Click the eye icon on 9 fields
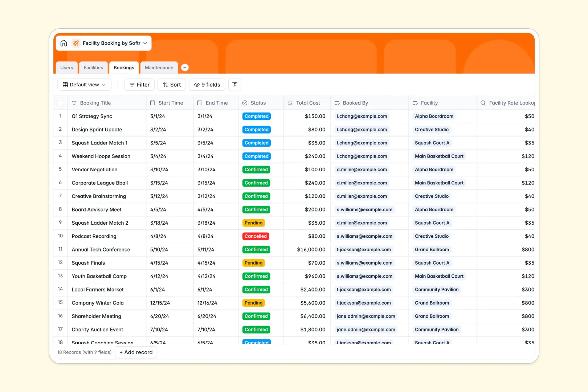Image resolution: width=588 pixels, height=392 pixels. (196, 85)
